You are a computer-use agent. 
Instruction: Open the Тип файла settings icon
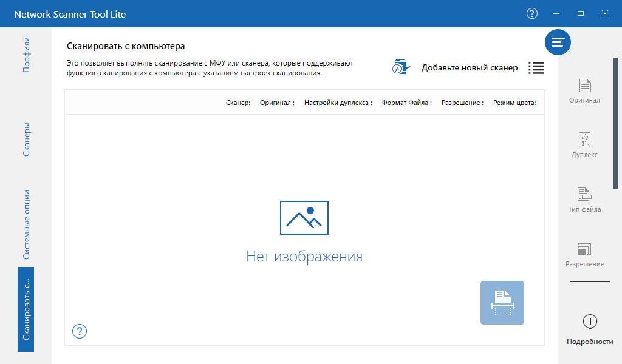(x=585, y=200)
